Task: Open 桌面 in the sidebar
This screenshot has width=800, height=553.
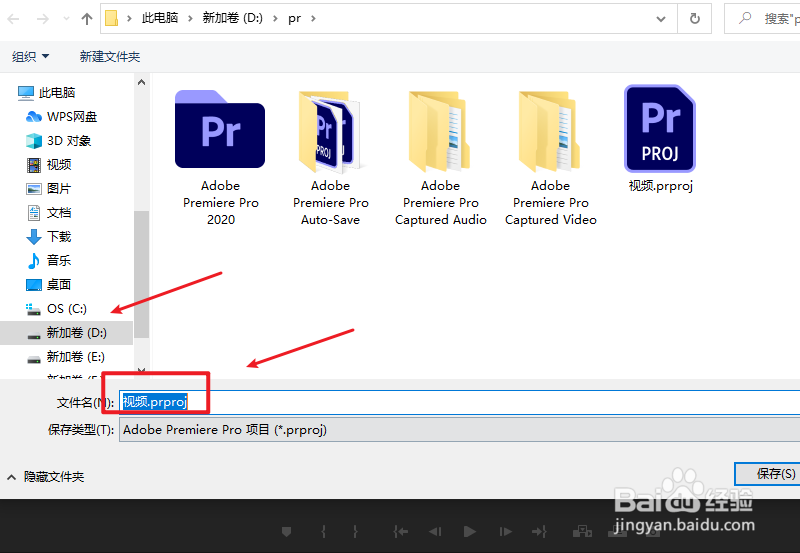Action: point(49,285)
